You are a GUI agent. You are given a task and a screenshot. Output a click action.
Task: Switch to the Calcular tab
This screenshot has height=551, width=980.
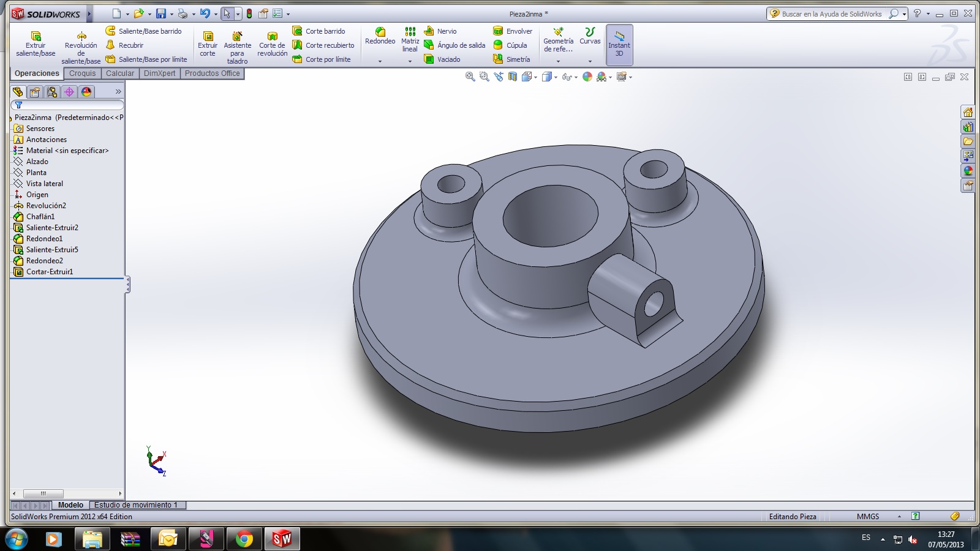[x=120, y=73]
